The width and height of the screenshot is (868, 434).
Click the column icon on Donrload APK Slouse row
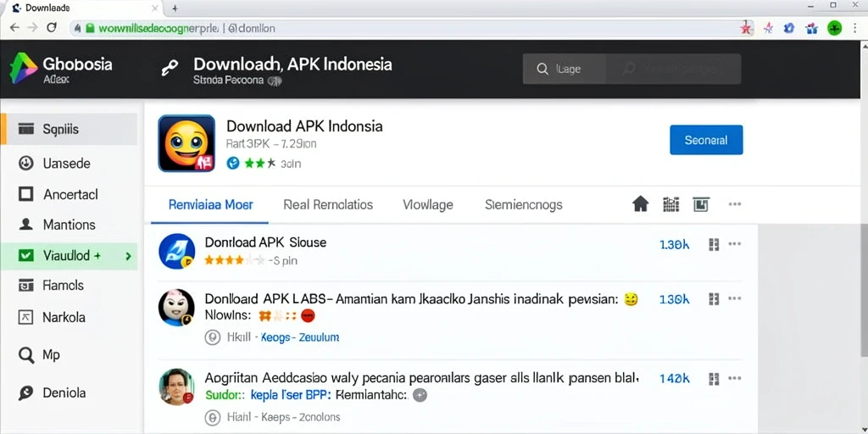point(714,245)
